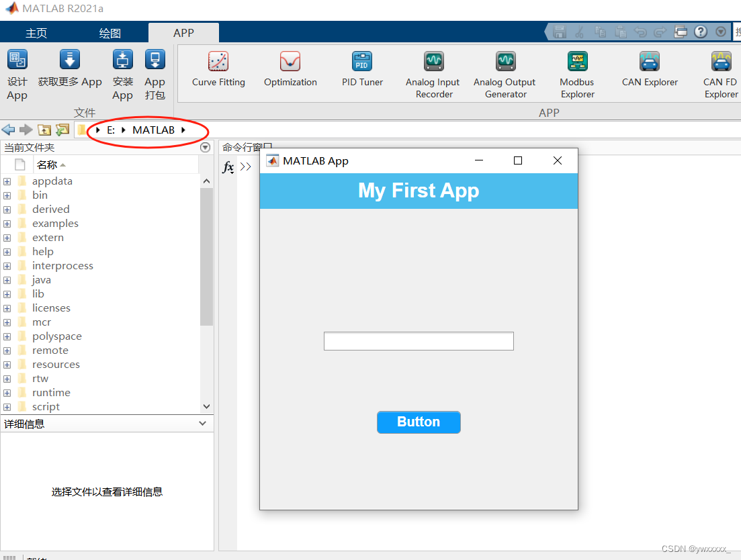741x560 pixels.
Task: Select the polyspace folder
Action: [56, 336]
